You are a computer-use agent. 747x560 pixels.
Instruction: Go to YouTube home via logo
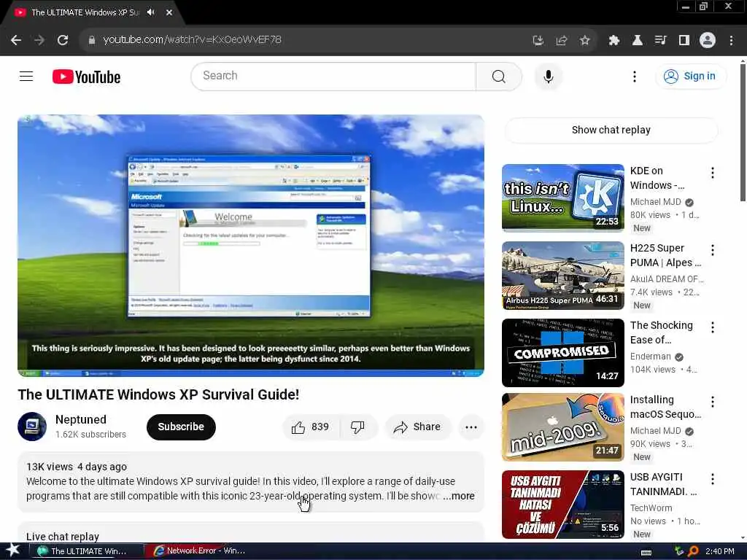click(86, 77)
